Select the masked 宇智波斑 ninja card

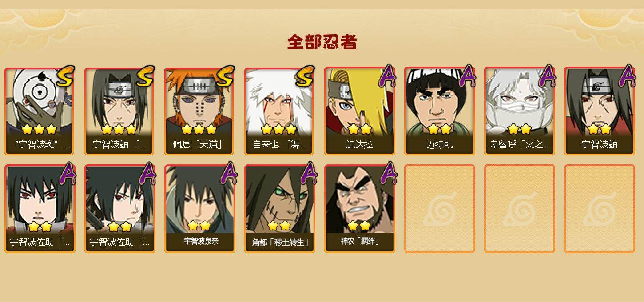(x=40, y=111)
